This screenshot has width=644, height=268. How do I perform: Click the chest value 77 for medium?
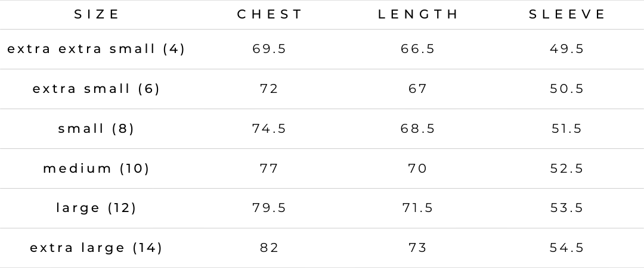pos(270,169)
